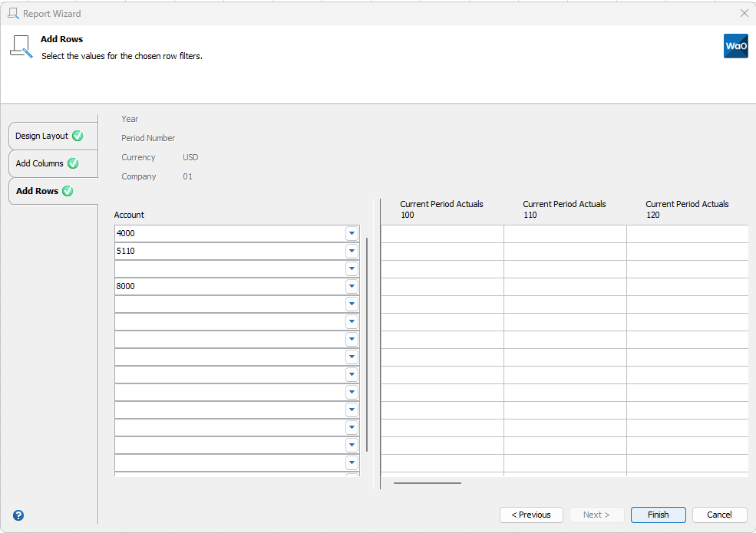Expand the first empty account row dropdown

tap(352, 268)
